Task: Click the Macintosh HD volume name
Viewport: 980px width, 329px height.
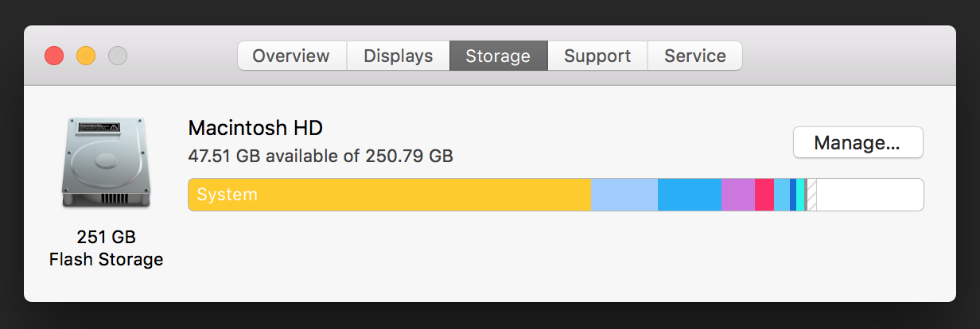Action: point(255,128)
